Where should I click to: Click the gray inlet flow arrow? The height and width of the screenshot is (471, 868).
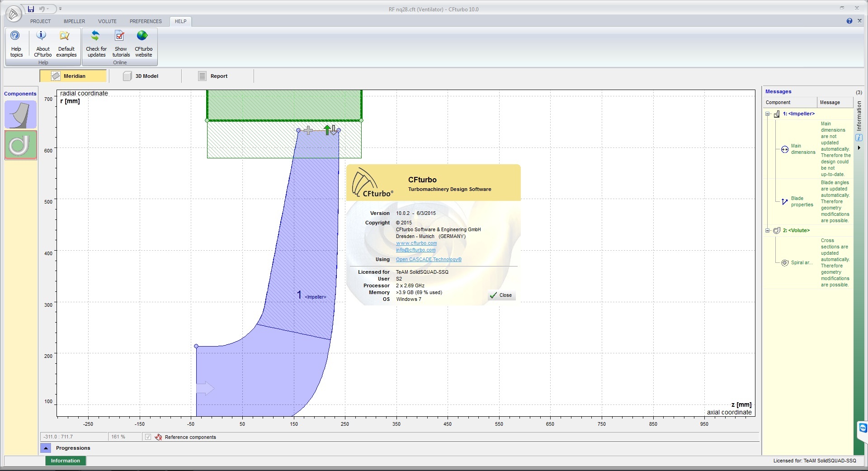(x=205, y=388)
